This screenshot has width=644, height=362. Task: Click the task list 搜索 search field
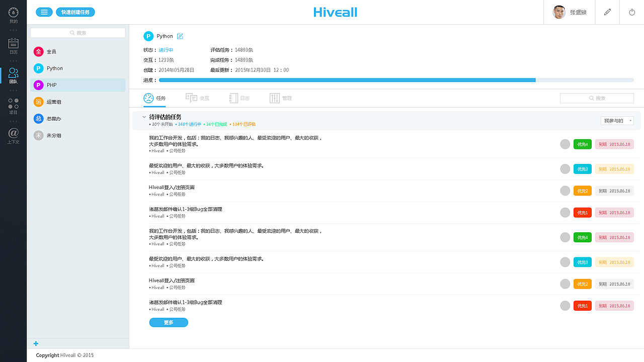click(597, 99)
